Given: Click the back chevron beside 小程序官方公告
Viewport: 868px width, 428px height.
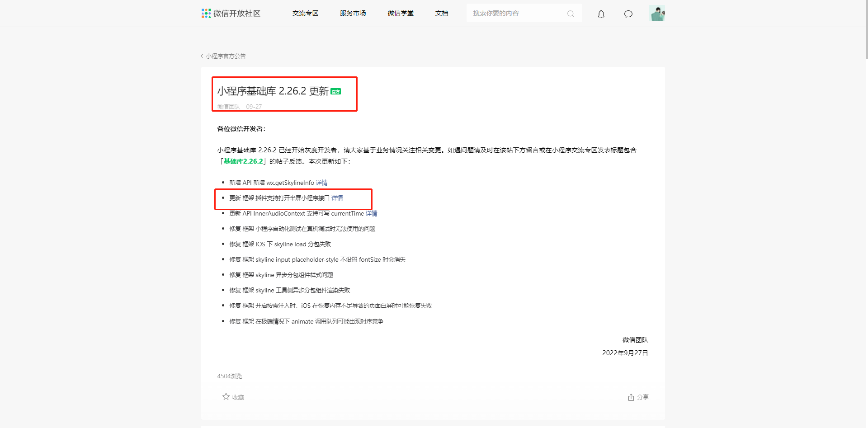Looking at the screenshot, I should (x=202, y=56).
